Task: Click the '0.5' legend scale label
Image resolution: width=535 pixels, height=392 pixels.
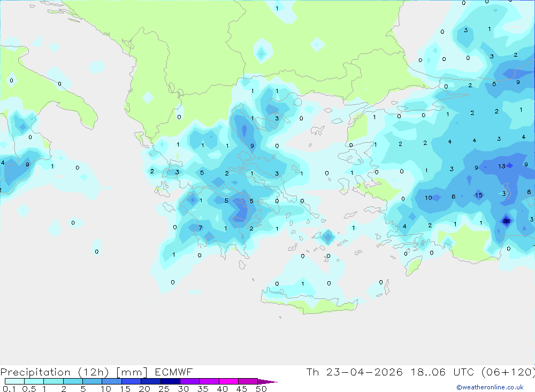Action: tap(29, 389)
